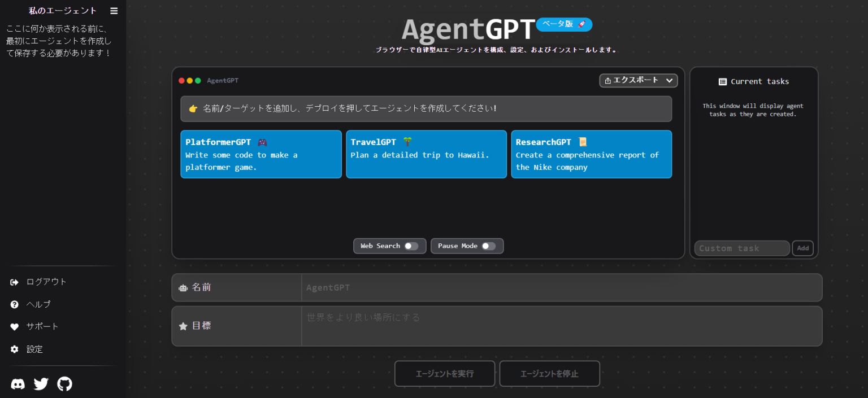
Task: Click the heart icon beside サポート
Action: (x=13, y=326)
